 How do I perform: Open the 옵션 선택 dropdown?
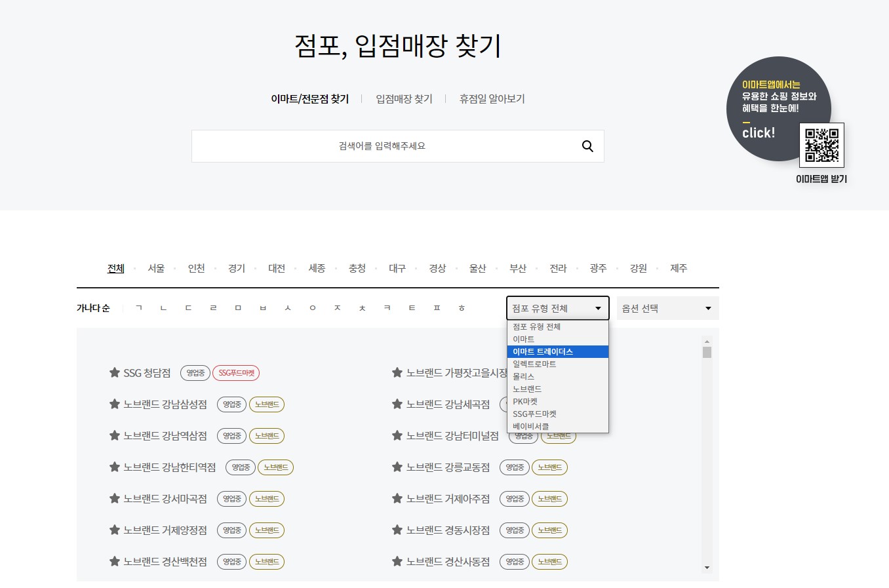(x=668, y=308)
